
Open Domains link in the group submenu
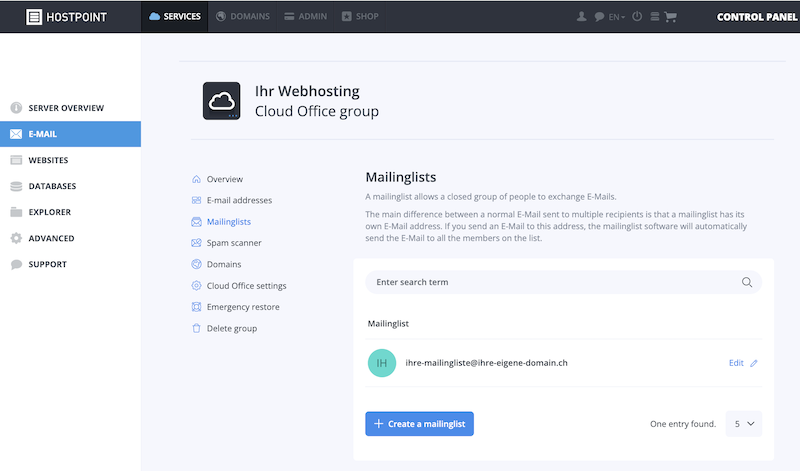tap(224, 264)
